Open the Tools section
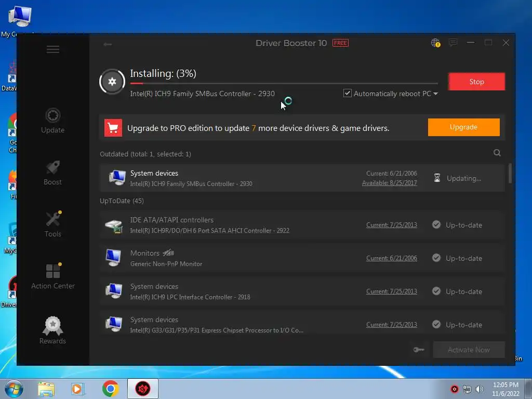The width and height of the screenshot is (532, 399). 53,224
